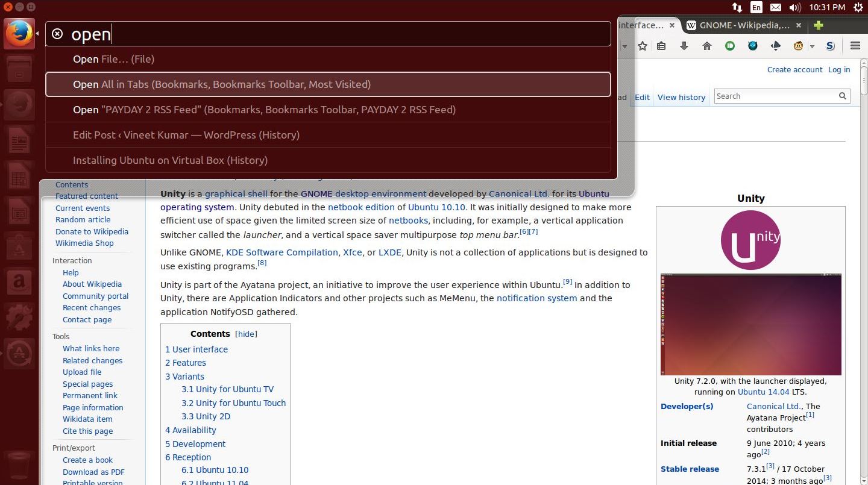This screenshot has width=868, height=485.
Task: Select 'Open File… (File)' HUD result
Action: [x=329, y=59]
